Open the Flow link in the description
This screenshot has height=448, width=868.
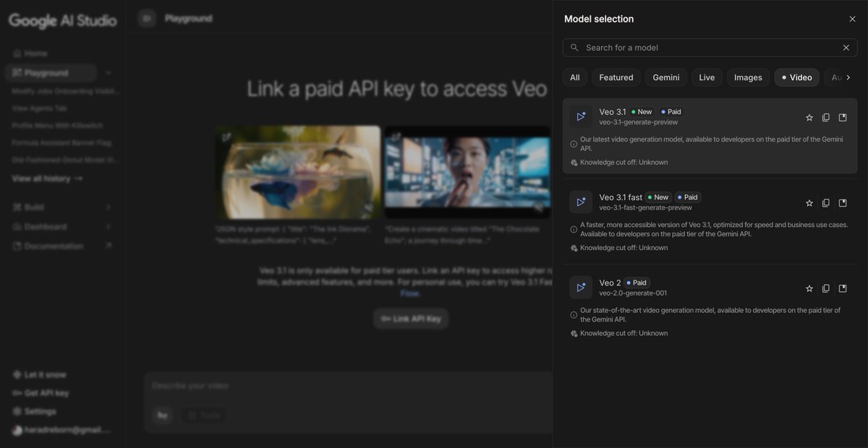[x=410, y=293]
